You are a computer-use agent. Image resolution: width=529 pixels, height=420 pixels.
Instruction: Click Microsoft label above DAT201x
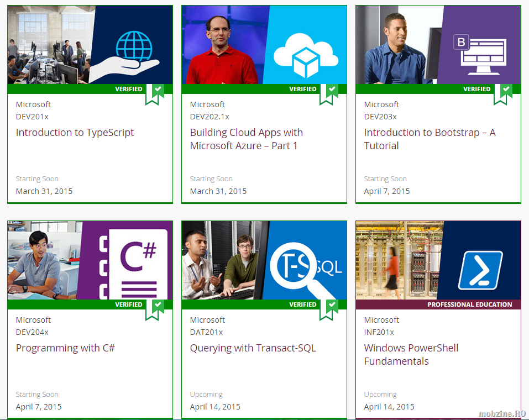[x=207, y=320]
